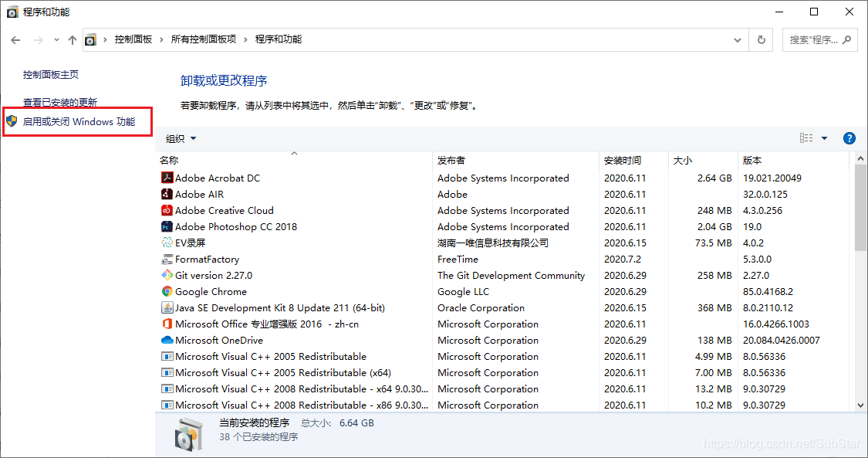Click the Adobe Photoshop CC 2018 icon
The image size is (868, 458).
click(167, 226)
